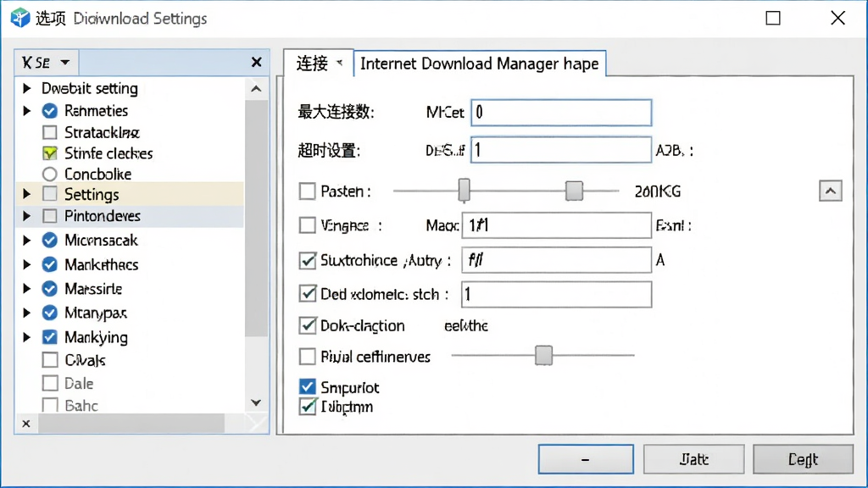This screenshot has height=488, width=868.
Task: Check the Cilvals checkbox
Action: point(50,360)
